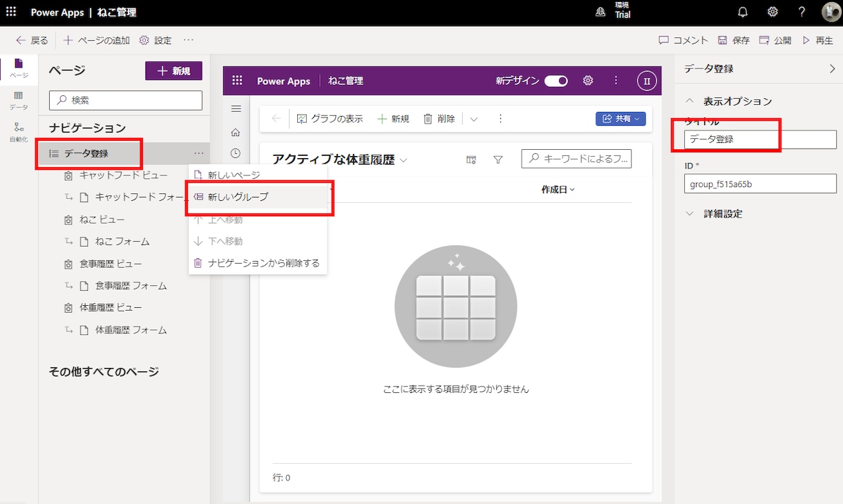Add a page with ページの追加
Screen dimensions: 843x504
97,40
